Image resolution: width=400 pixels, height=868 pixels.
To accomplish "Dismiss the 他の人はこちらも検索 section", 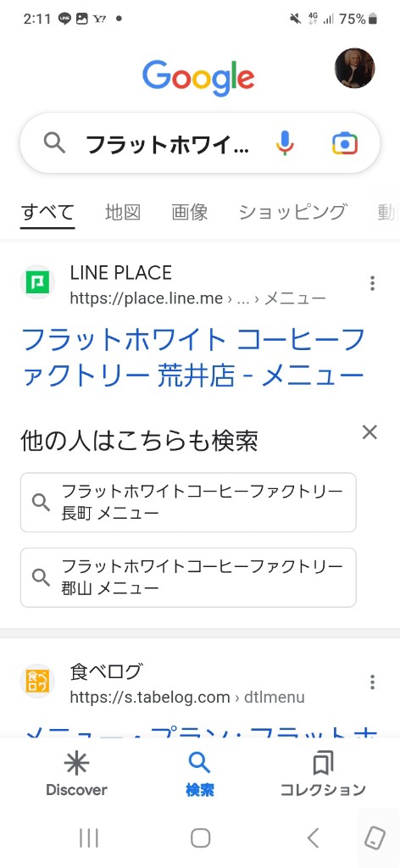I will [369, 432].
